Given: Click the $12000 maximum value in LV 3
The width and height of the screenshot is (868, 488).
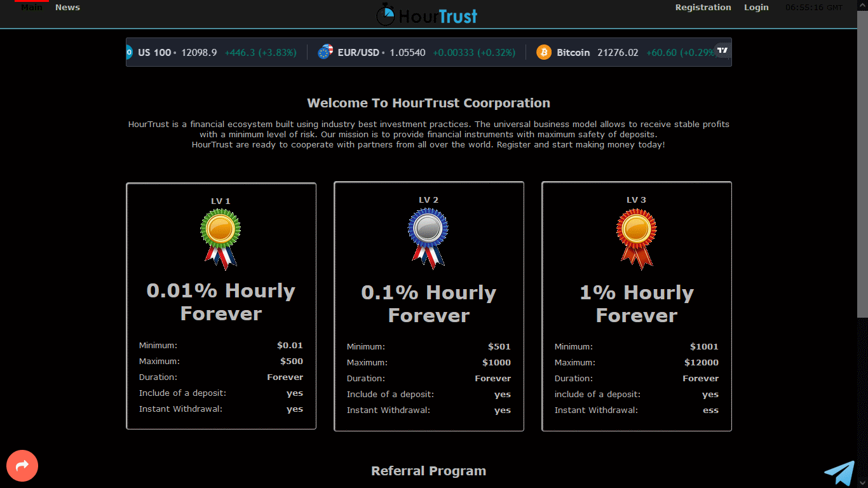Looking at the screenshot, I should point(702,363).
